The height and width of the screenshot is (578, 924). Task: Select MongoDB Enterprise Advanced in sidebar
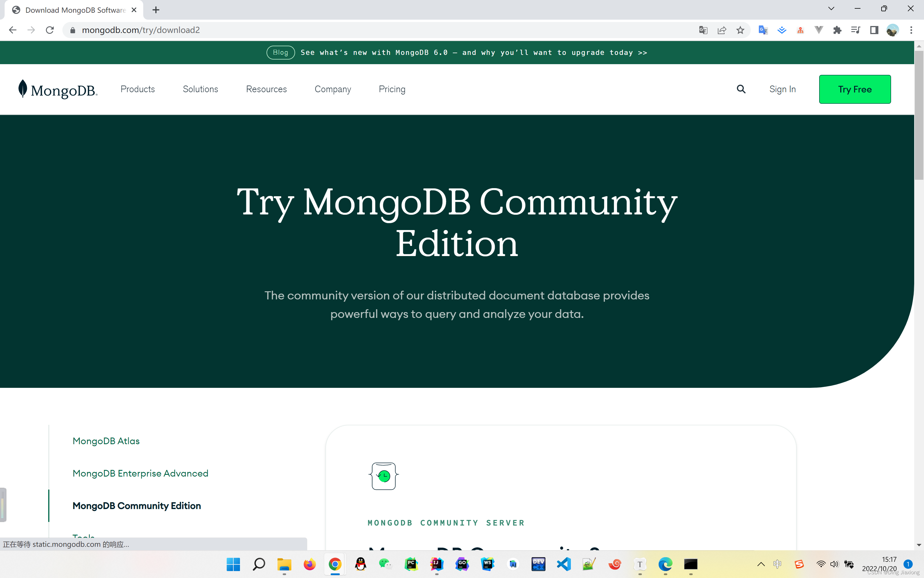pos(141,473)
